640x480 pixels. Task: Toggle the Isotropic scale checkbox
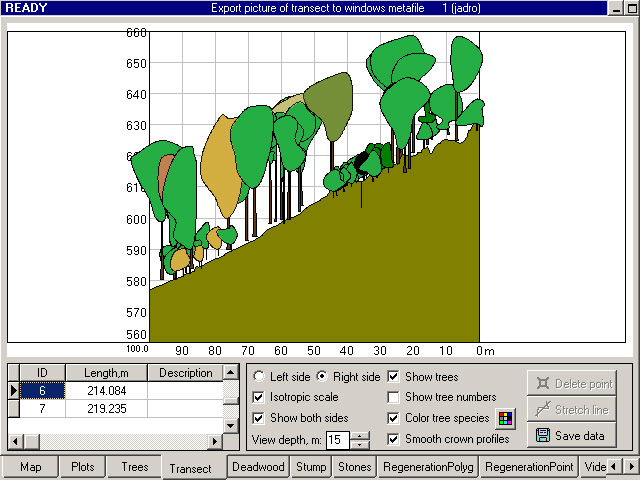click(x=260, y=397)
